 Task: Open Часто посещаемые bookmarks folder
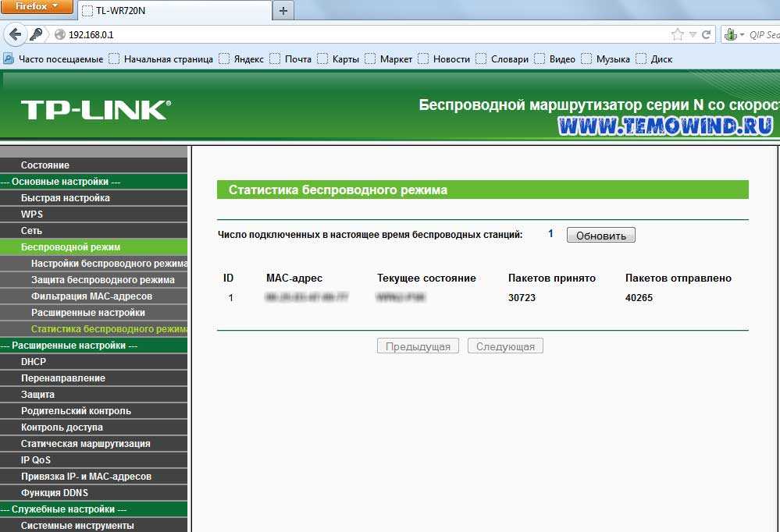[x=54, y=59]
